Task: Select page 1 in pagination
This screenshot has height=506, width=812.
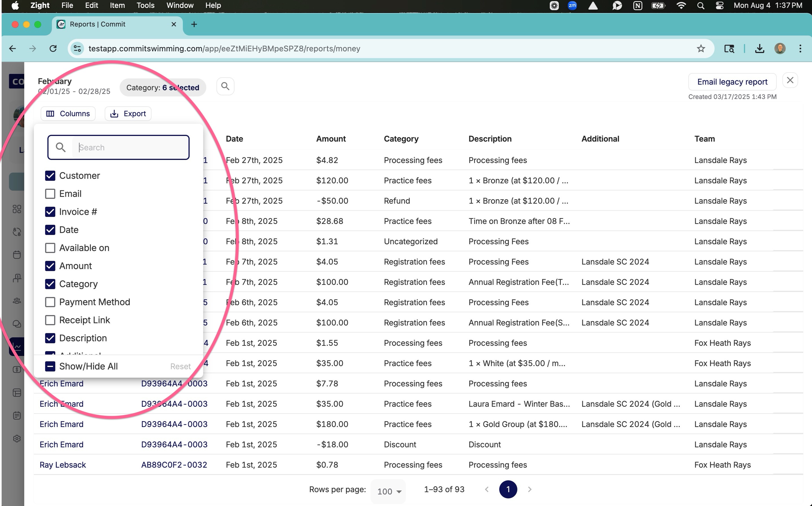Action: pos(508,489)
